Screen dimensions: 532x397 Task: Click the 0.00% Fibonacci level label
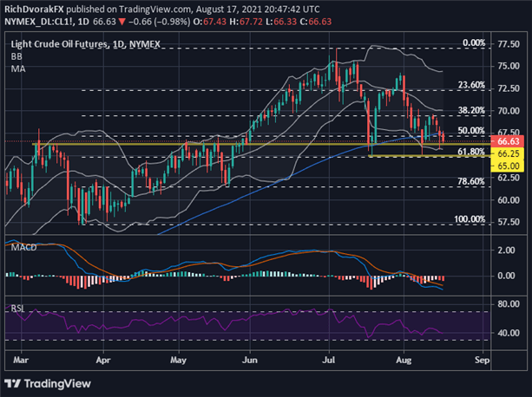click(472, 42)
